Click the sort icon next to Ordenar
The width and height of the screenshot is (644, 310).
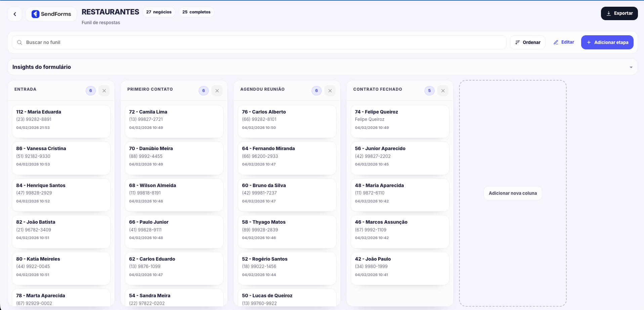(518, 42)
